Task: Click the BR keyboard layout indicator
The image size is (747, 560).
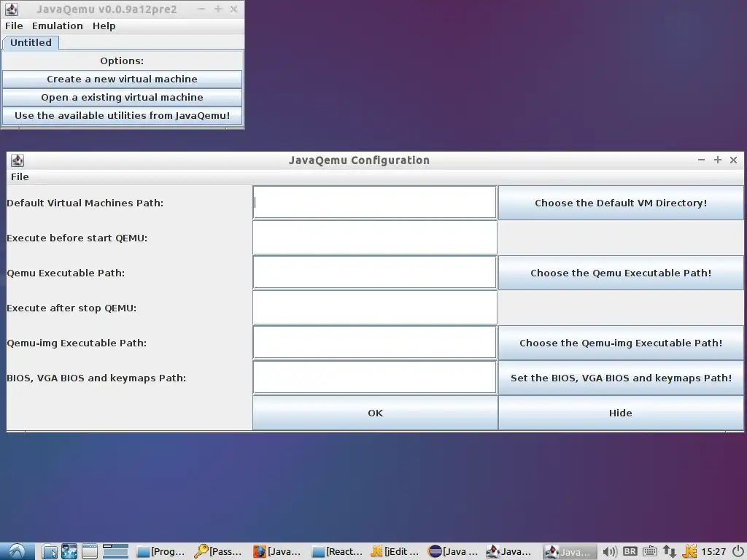Action: click(x=630, y=551)
